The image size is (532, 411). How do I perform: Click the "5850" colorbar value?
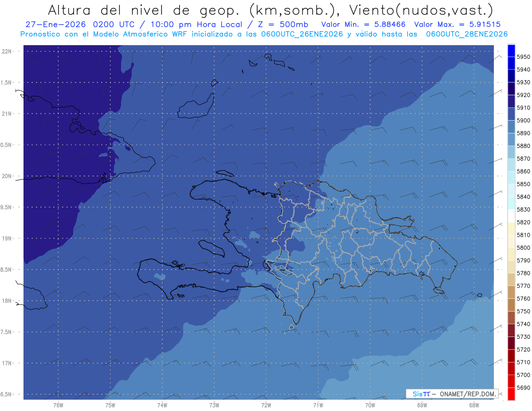pos(524,184)
